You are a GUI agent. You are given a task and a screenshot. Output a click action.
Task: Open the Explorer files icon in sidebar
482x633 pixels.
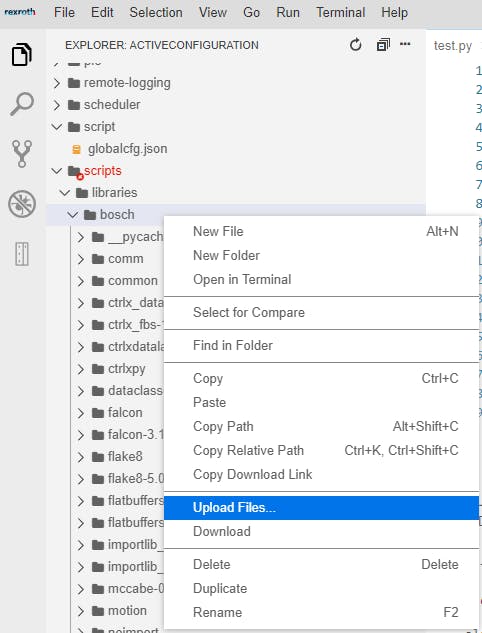coord(22,54)
